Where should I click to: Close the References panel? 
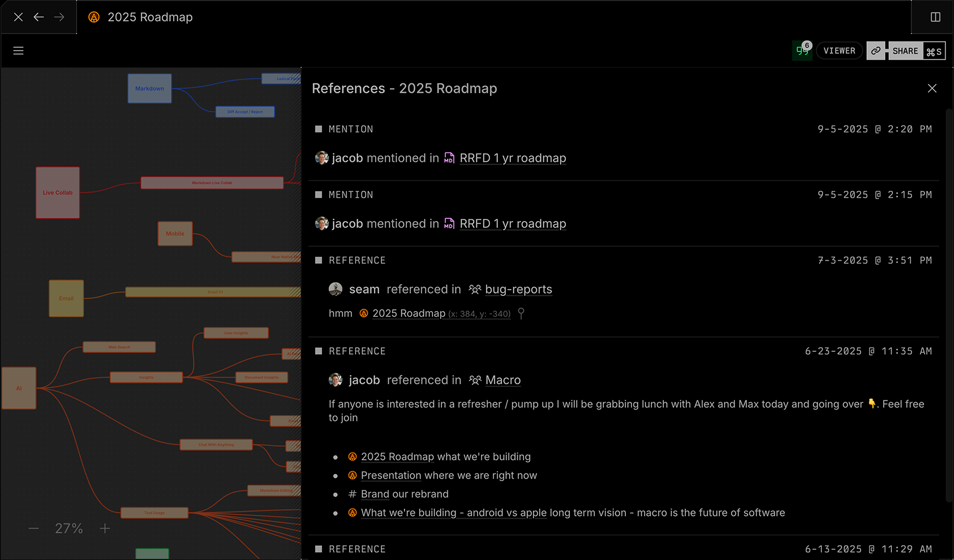[x=932, y=88]
